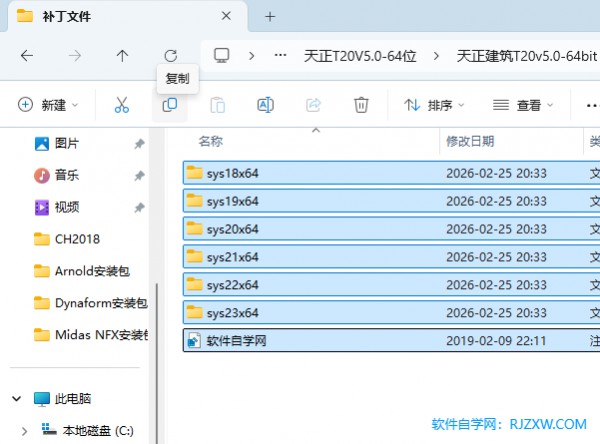This screenshot has height=444, width=600.
Task: Open the 排序 (Sort) dropdown
Action: click(434, 105)
